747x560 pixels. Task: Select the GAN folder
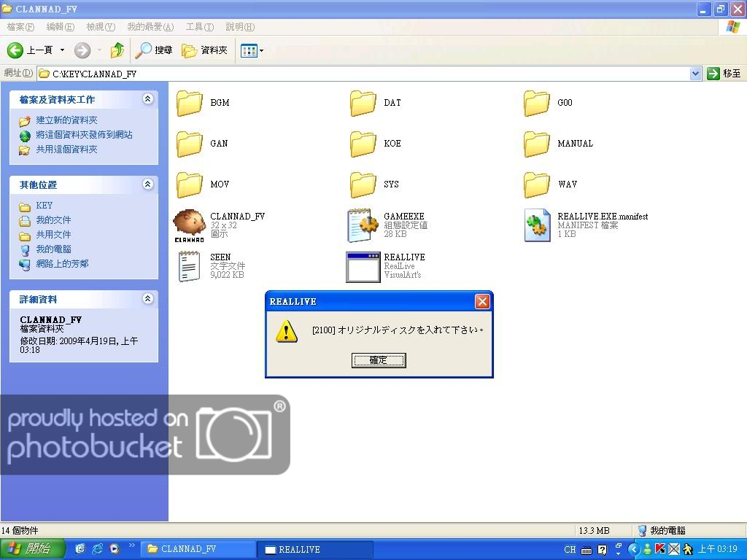coord(202,144)
